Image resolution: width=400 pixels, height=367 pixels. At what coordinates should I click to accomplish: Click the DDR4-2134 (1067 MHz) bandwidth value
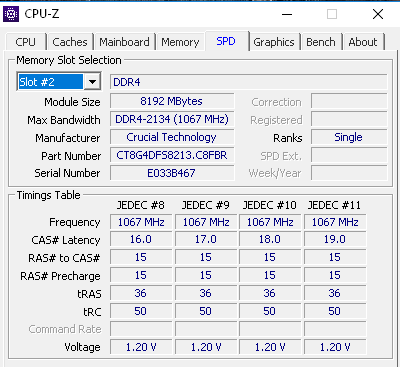172,119
